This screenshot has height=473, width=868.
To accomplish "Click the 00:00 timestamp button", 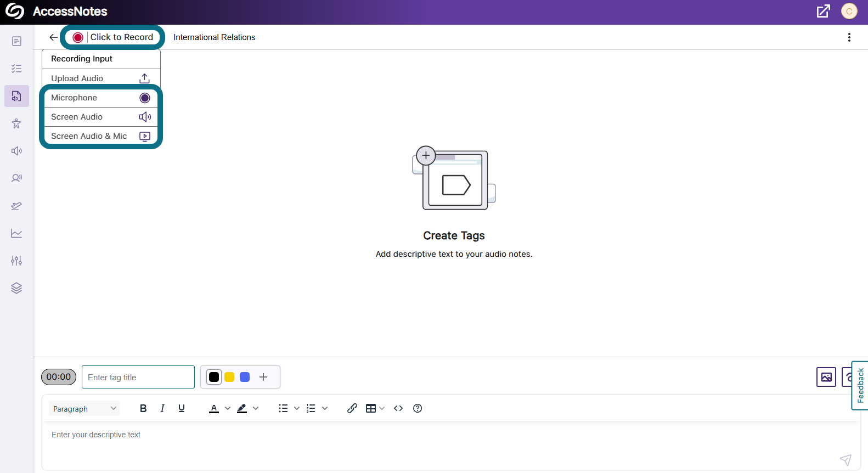I will (x=59, y=377).
